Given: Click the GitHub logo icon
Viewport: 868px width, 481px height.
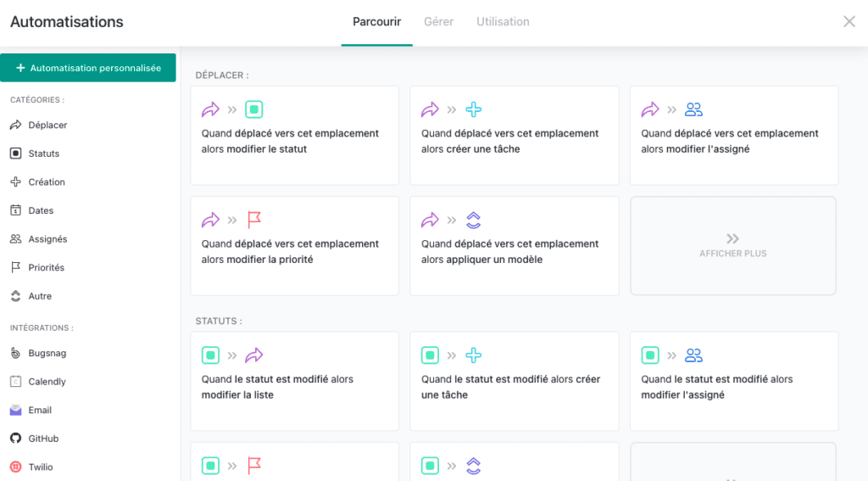Looking at the screenshot, I should (15, 439).
